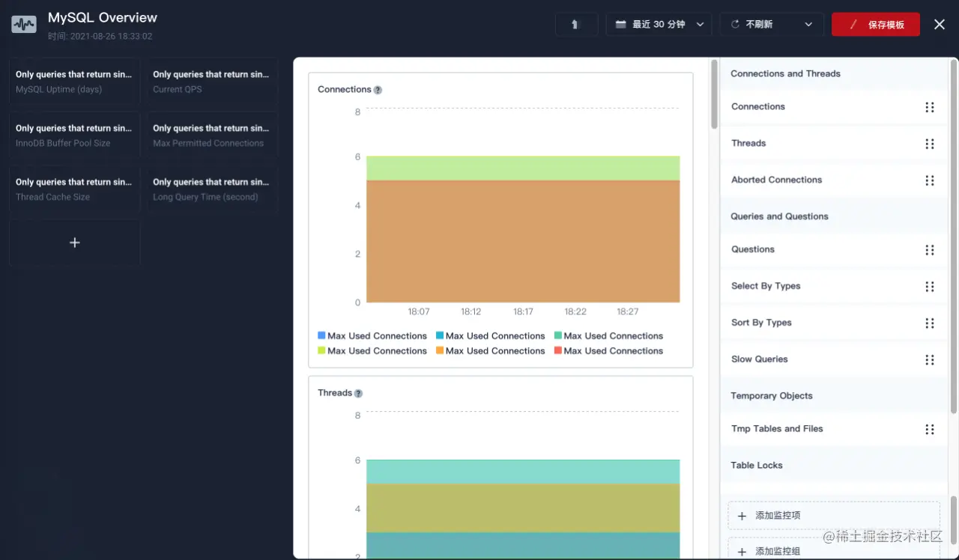Viewport: 959px width, 560px height.
Task: Select Sort By Types in the list
Action: [834, 323]
